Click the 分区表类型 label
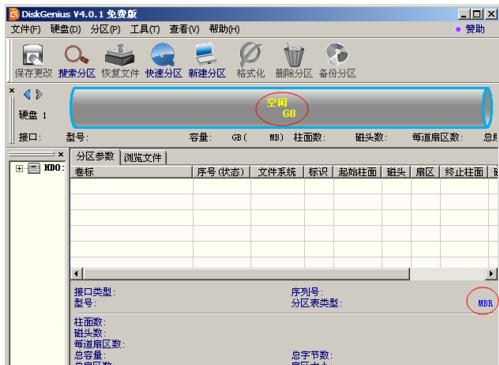The height and width of the screenshot is (365, 499). [x=316, y=303]
